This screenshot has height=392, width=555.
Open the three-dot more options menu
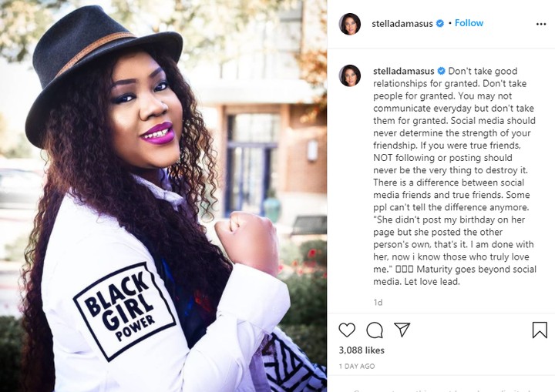coord(541,24)
